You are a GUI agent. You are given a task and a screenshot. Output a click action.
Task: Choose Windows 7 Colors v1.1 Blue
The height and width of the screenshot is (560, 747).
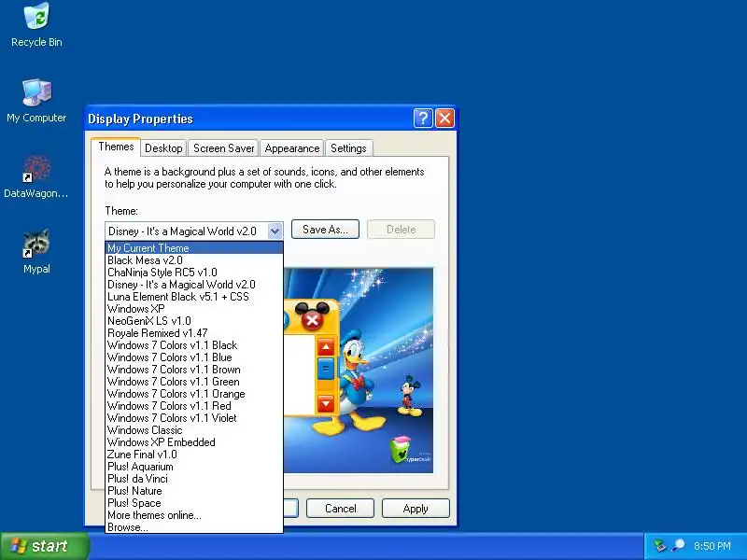pos(194,357)
